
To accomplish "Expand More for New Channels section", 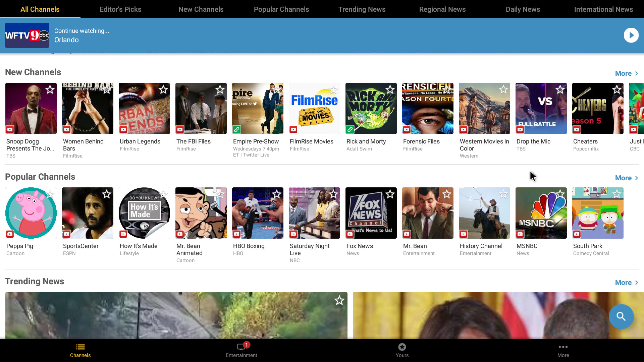I will point(627,73).
